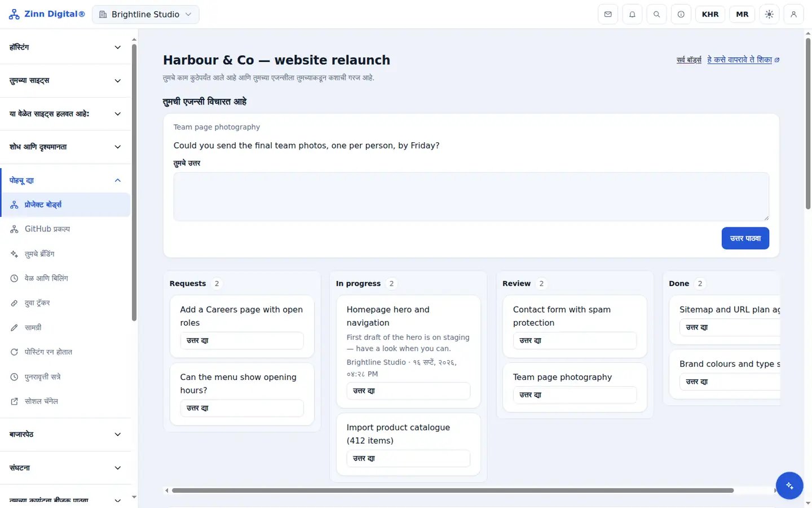Open the प्रोजेक्ट बोर्ड्स menu item
Viewport: 812px width, 508px height.
coord(65,205)
